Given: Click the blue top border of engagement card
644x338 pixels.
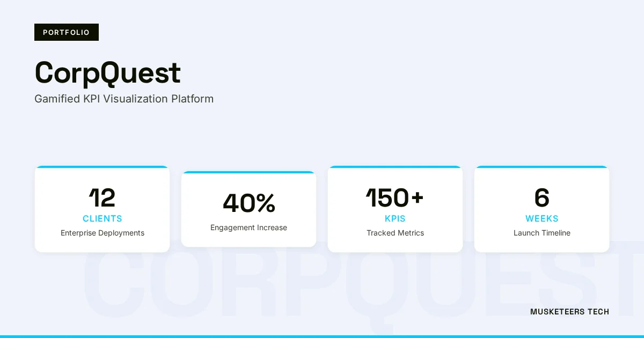Looking at the screenshot, I should (248, 172).
